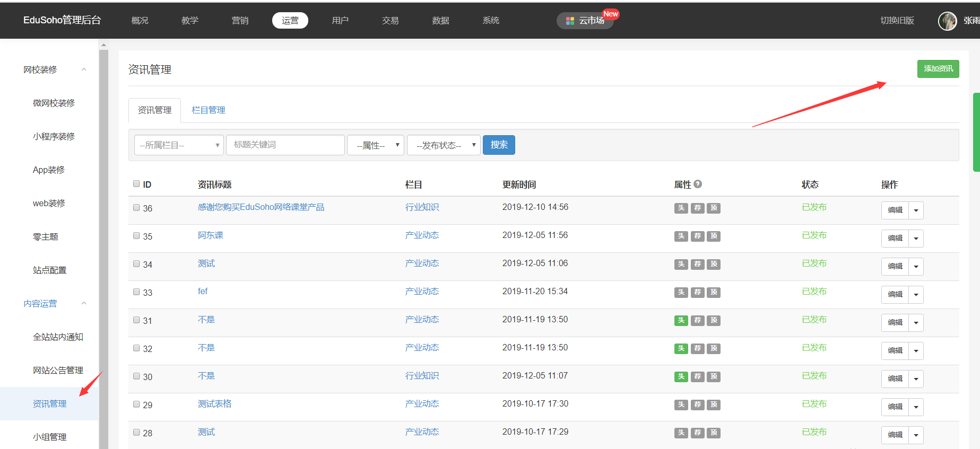The width and height of the screenshot is (980, 449).
Task: Open the 所属栏目 category dropdown
Action: [x=179, y=145]
